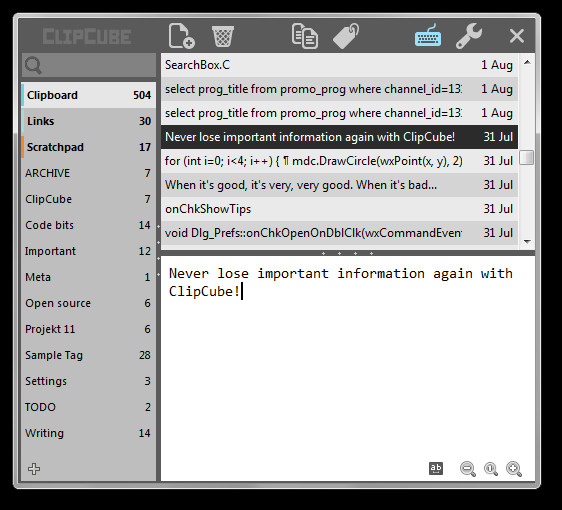
Task: Open the tag assignment icon
Action: [346, 36]
